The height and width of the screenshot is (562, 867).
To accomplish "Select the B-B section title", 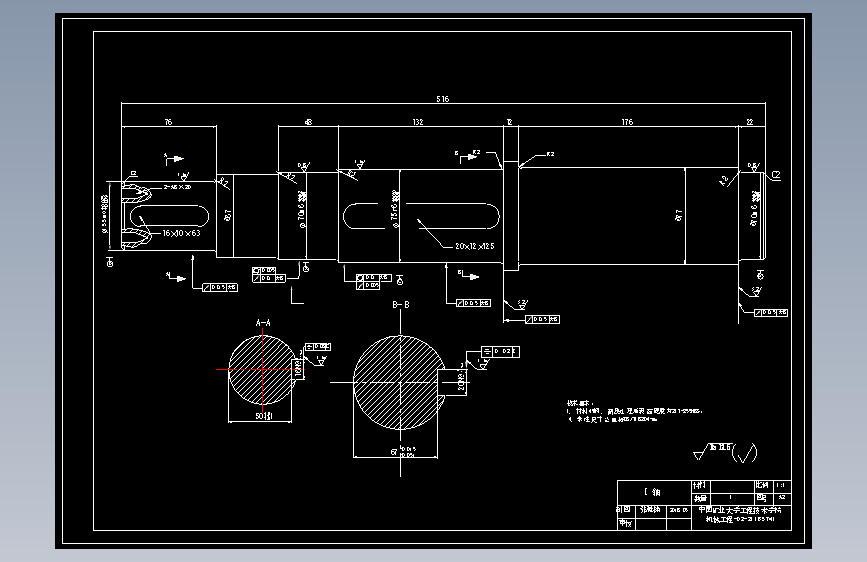I will point(401,305).
